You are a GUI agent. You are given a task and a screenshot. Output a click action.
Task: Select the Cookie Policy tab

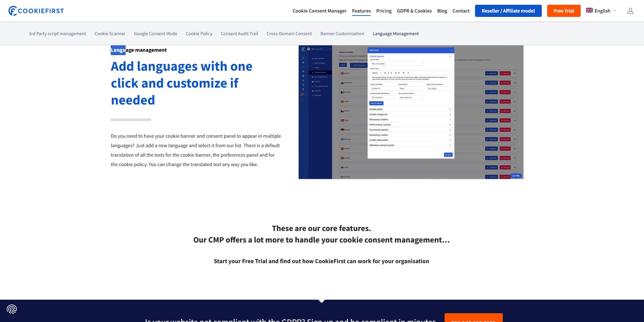[x=199, y=33]
